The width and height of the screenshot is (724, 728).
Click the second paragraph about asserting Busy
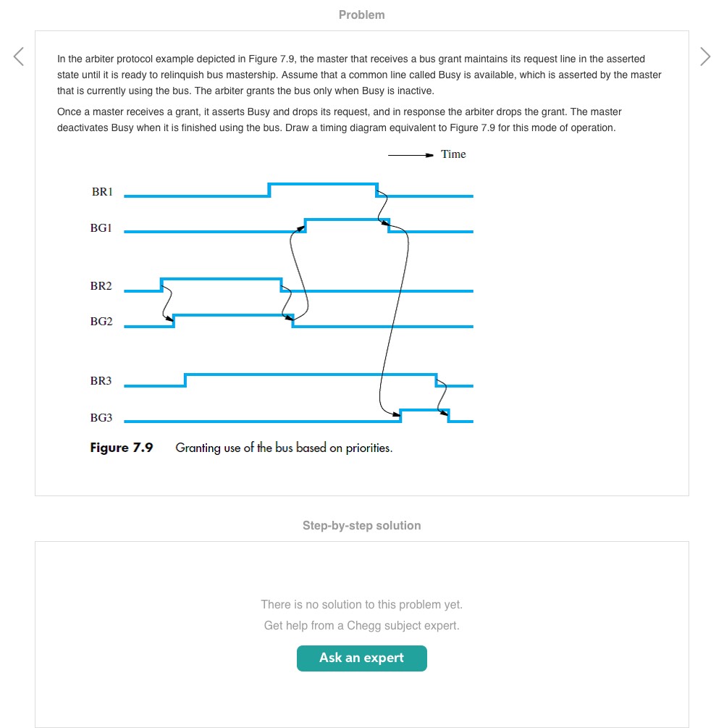(x=339, y=120)
